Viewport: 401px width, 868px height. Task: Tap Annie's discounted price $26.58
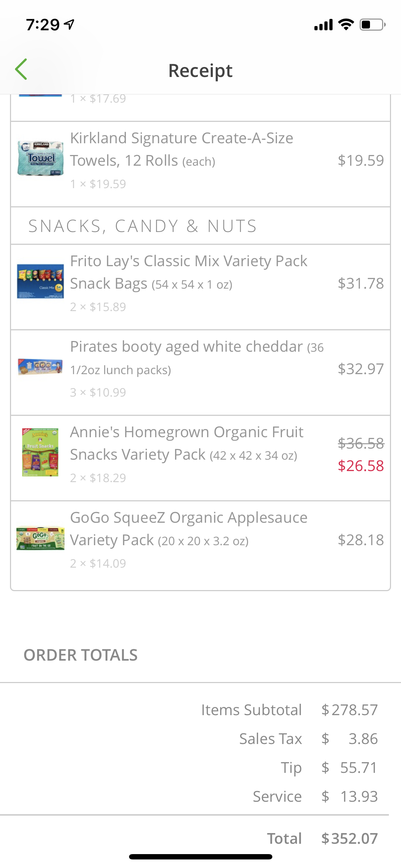point(361,466)
